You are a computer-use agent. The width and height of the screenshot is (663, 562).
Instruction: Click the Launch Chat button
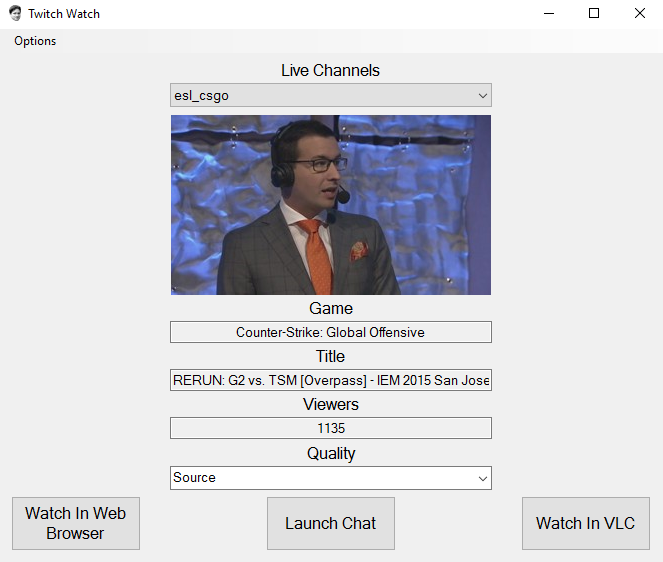pyautogui.click(x=331, y=523)
